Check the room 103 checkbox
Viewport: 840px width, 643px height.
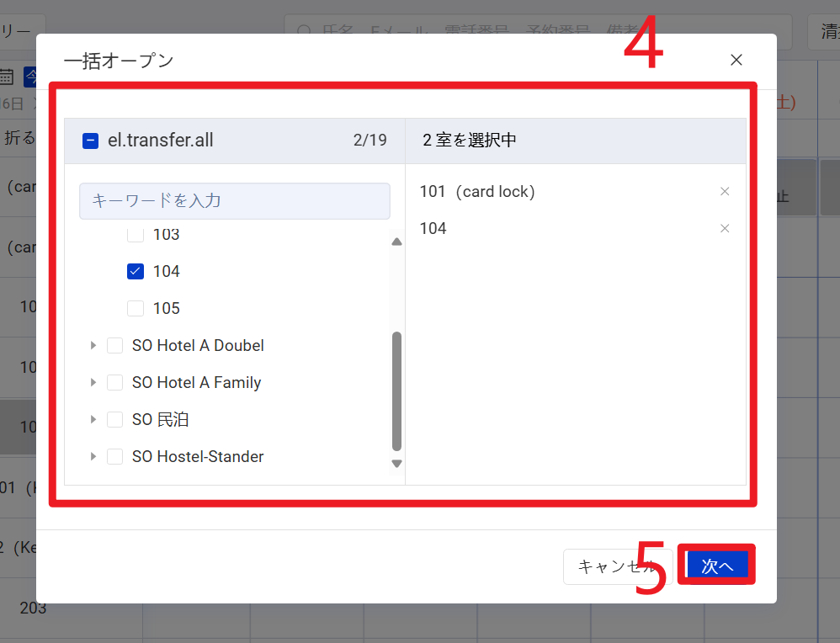click(135, 235)
